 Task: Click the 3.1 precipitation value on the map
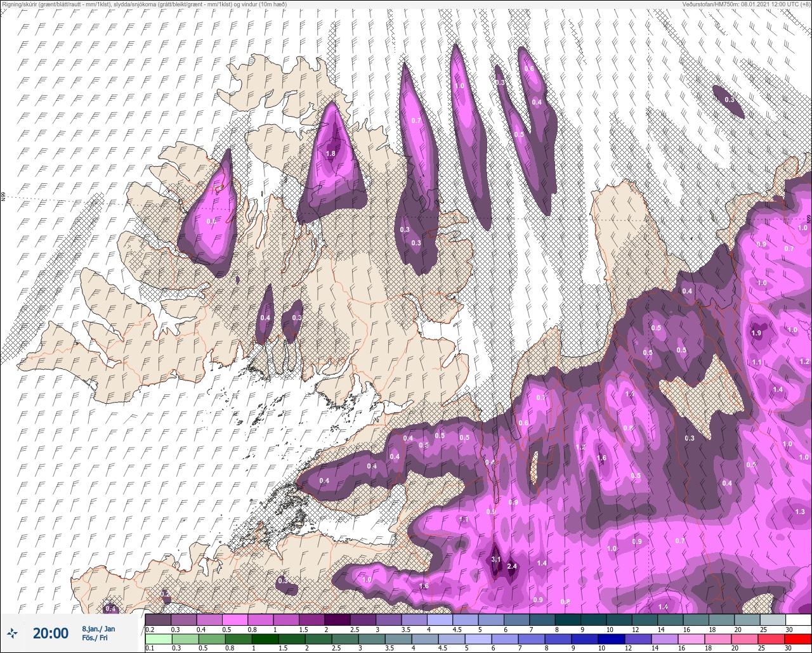pos(497,559)
